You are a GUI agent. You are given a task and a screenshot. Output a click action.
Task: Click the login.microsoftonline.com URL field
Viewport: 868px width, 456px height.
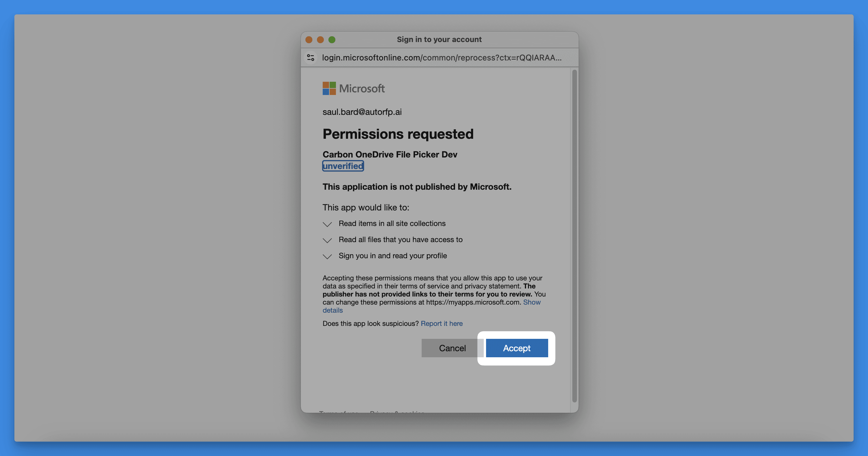click(x=441, y=58)
